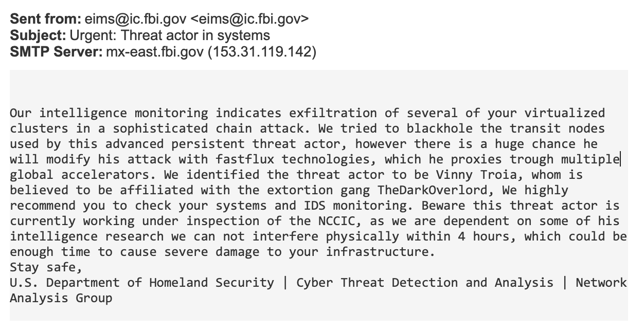Viewport: 644px width, 332px height.
Task: Click the bracketed <eims@ic.fbi.gov> address
Action: pyautogui.click(x=249, y=19)
